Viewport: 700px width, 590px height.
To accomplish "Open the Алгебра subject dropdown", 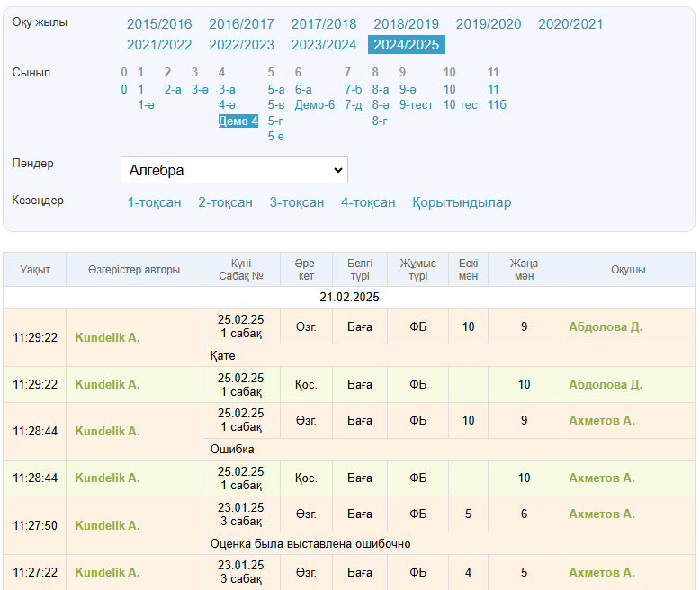I will (x=234, y=170).
